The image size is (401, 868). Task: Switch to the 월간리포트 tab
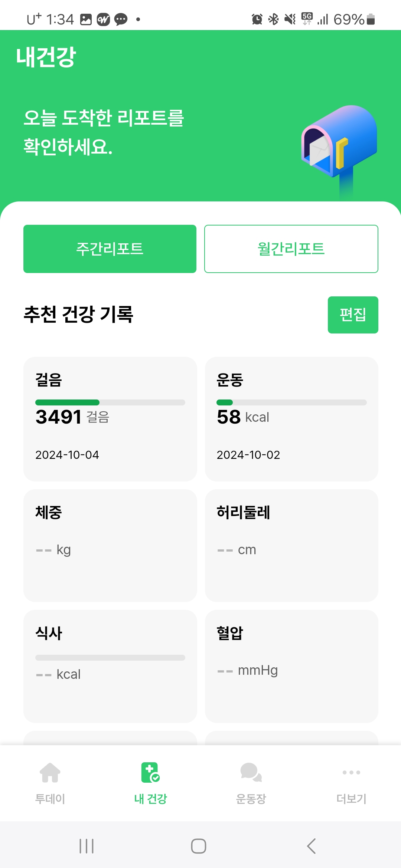pos(291,249)
